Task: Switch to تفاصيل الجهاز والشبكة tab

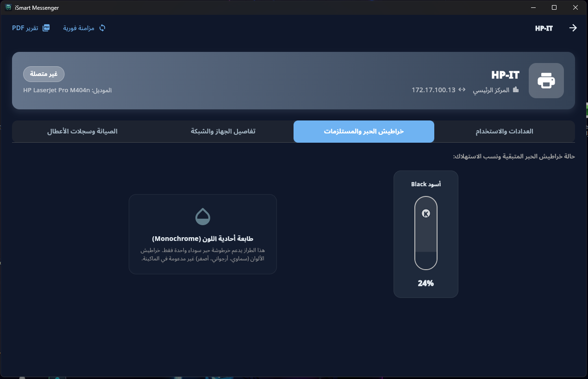Action: (x=223, y=132)
